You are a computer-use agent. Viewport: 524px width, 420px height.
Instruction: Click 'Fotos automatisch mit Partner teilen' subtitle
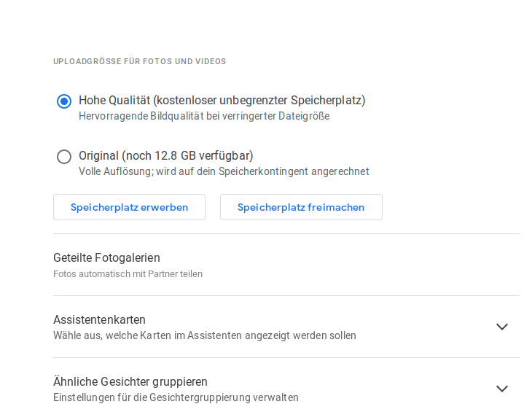point(128,274)
